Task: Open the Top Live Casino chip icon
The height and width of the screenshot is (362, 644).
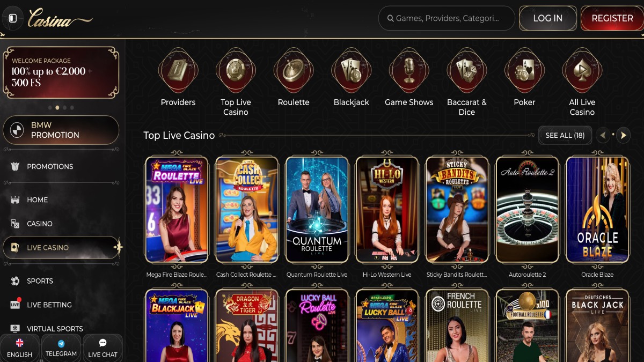Action: (236, 70)
